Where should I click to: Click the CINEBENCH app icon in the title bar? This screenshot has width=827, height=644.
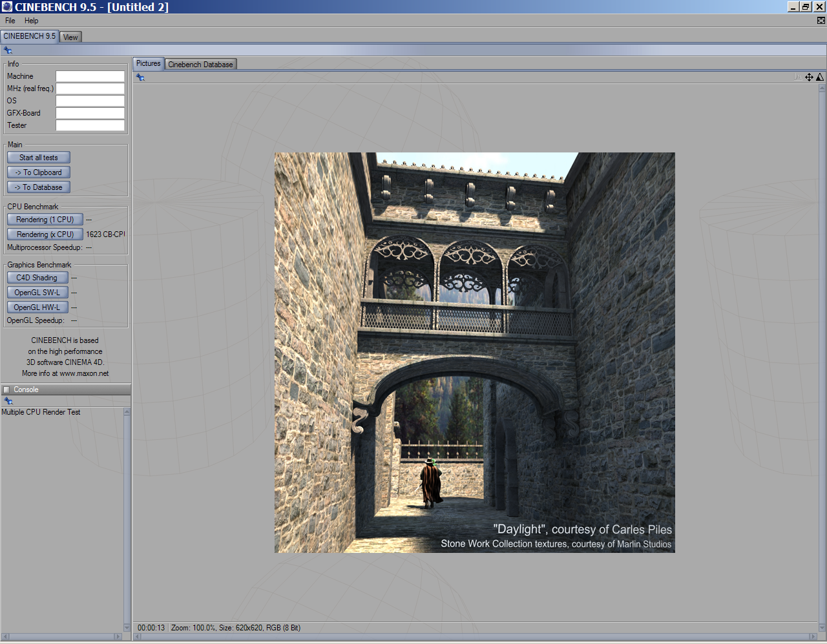click(6, 6)
